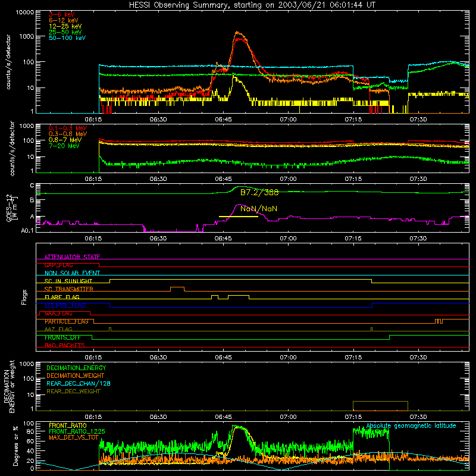Click the 0.8-7 MeV legend label

click(65, 140)
